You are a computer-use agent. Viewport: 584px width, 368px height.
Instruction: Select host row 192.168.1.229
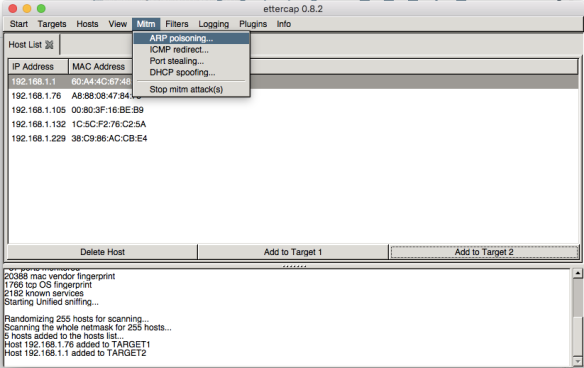click(293, 138)
